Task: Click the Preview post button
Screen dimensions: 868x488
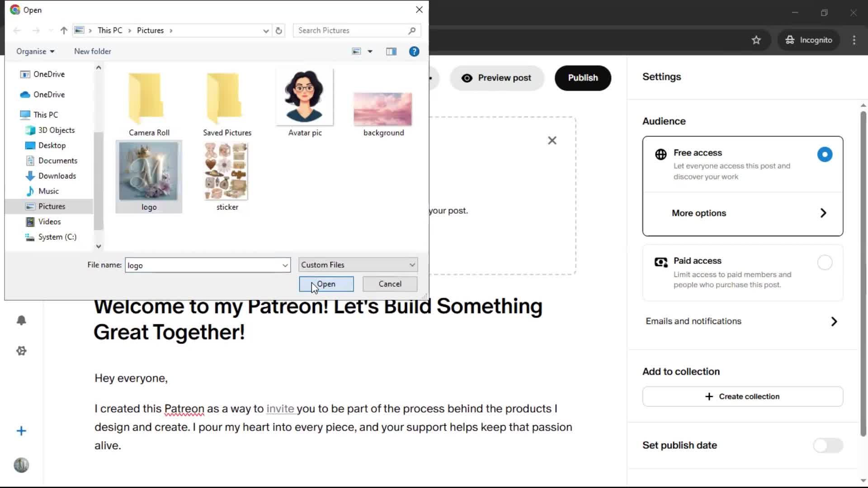Action: click(496, 78)
